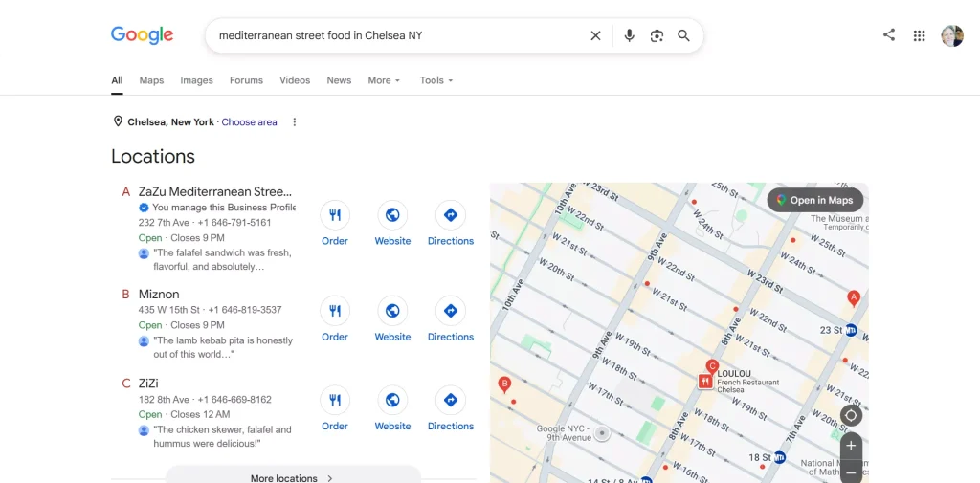Click the Open in Maps button
This screenshot has height=483, width=980.
[x=815, y=201]
